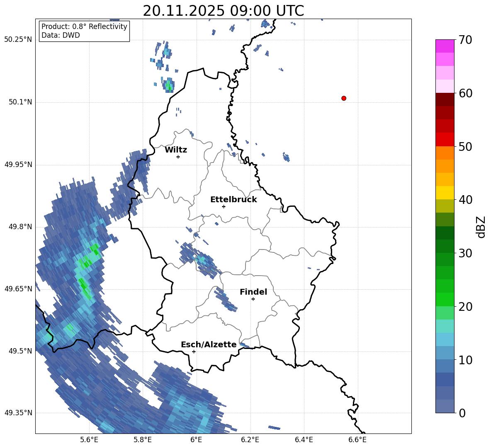Viewport: 491px width, 448px height.
Task: Click the colorbar tick label 30
Action: coord(465,253)
